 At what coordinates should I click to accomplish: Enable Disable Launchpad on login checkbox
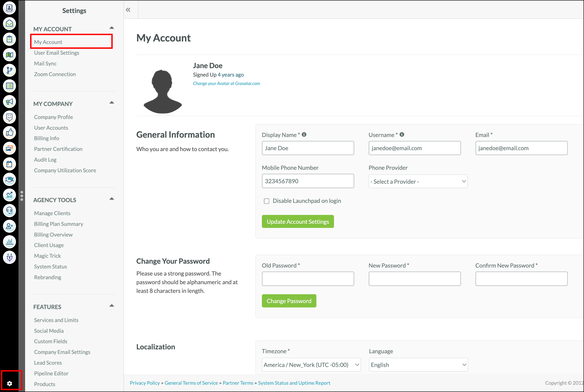point(266,201)
